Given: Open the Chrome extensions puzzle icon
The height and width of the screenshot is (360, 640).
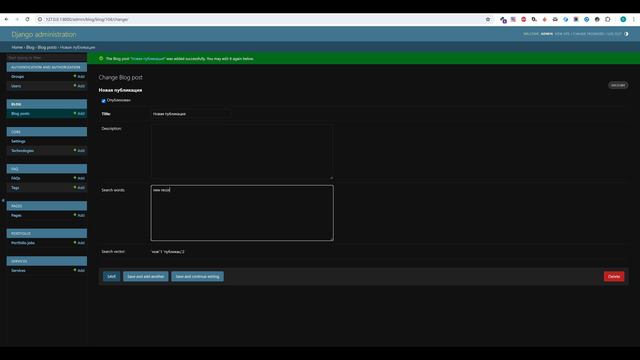Looking at the screenshot, I should click(x=608, y=19).
